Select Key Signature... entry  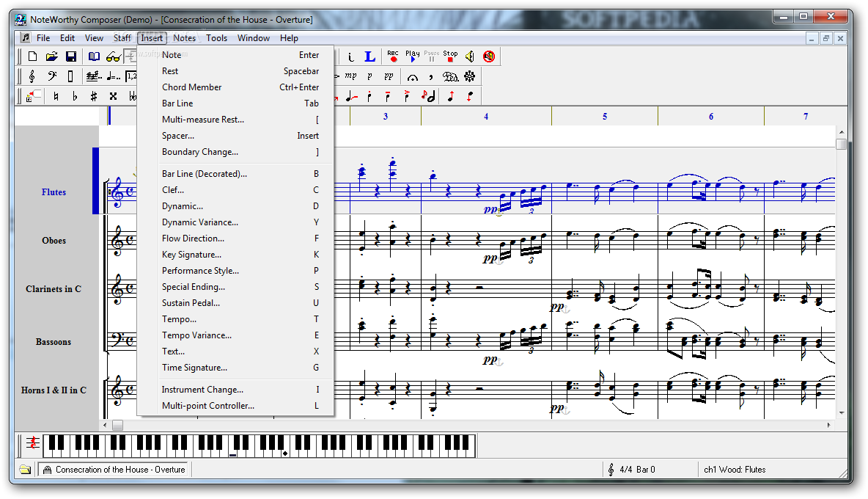[236, 254]
